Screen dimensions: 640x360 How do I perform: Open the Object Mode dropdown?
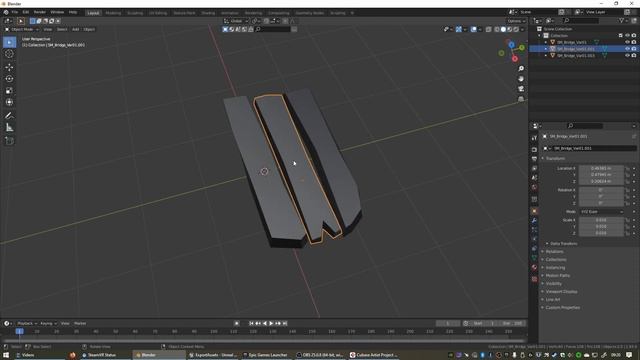tap(22, 29)
